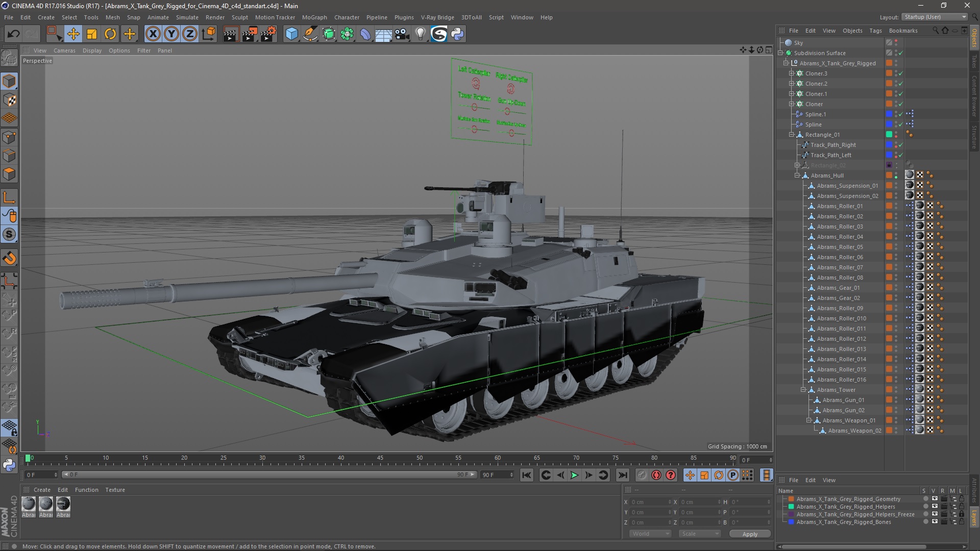Expand the Cloner.2 object node

(x=792, y=84)
